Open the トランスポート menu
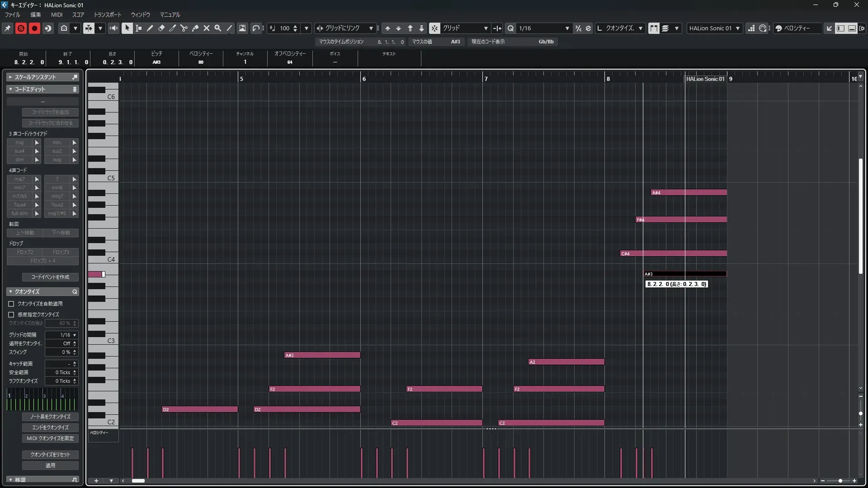 pyautogui.click(x=108, y=14)
